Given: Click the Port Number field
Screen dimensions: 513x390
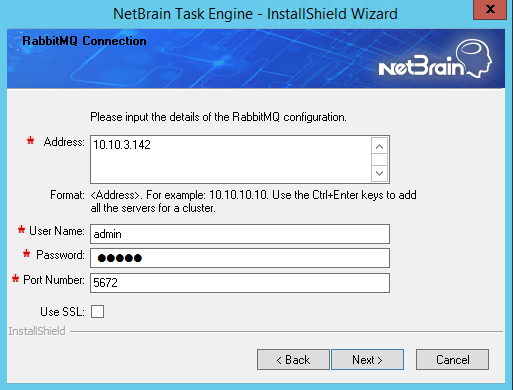Looking at the screenshot, I should click(240, 283).
